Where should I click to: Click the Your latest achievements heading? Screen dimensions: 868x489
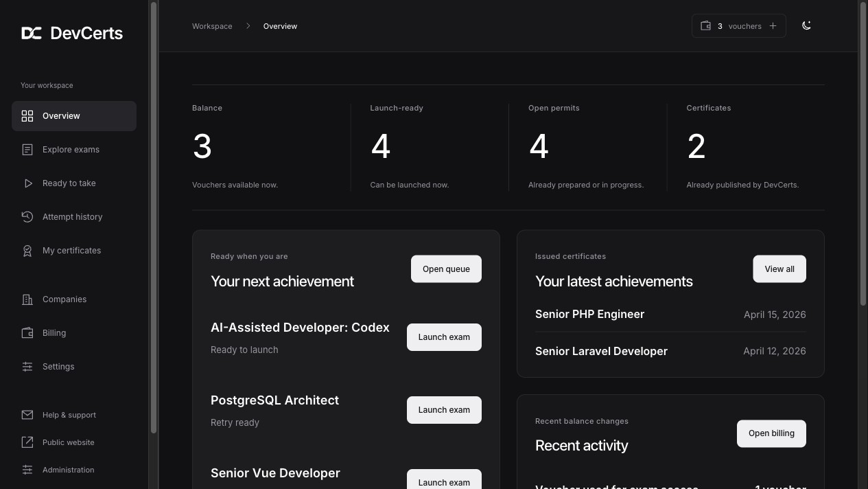[613, 282]
